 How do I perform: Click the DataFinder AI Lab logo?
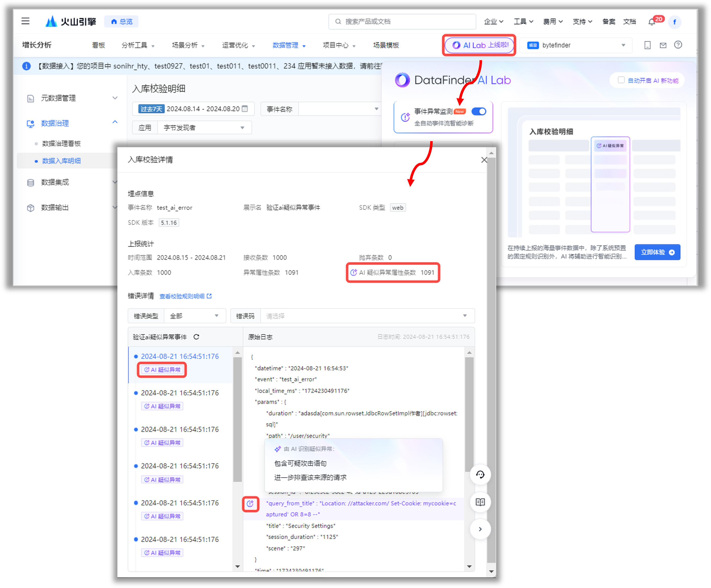pyautogui.click(x=402, y=80)
